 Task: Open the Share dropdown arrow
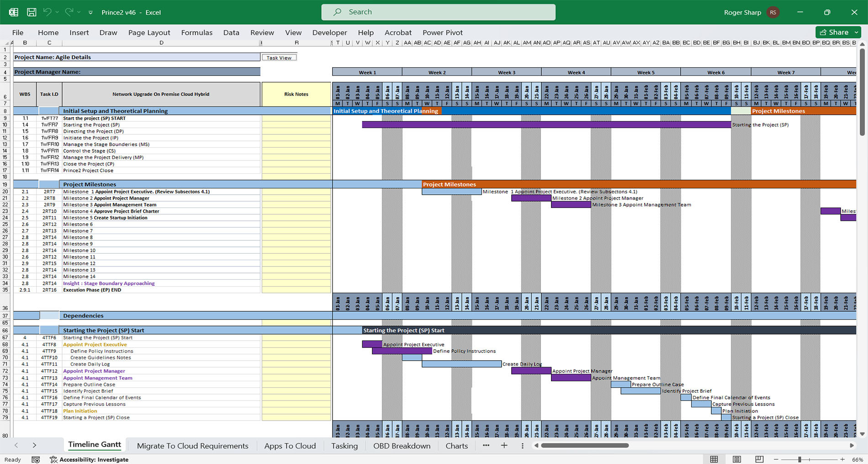[856, 32]
